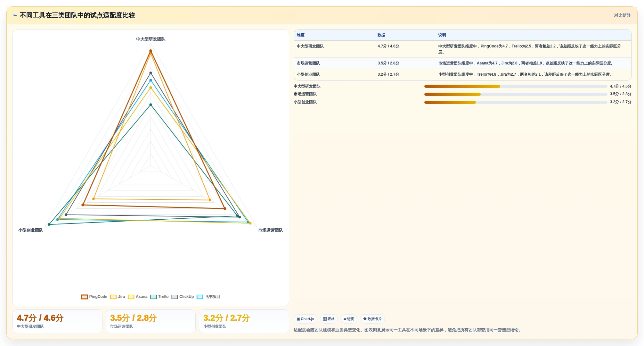Click the Chart.js tag
Image resolution: width=644 pixels, height=346 pixels.
pyautogui.click(x=305, y=319)
